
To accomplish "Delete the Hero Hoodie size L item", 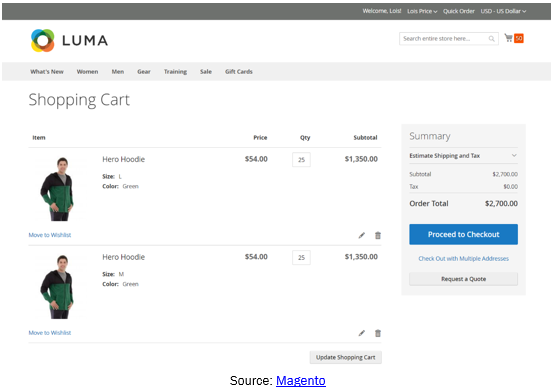I will tap(378, 235).
